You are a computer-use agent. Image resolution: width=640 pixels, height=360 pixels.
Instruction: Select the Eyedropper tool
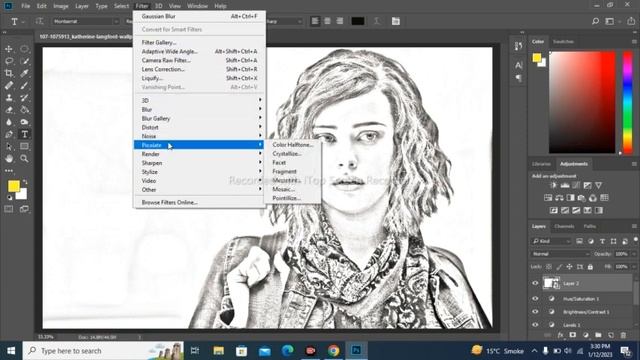24,73
